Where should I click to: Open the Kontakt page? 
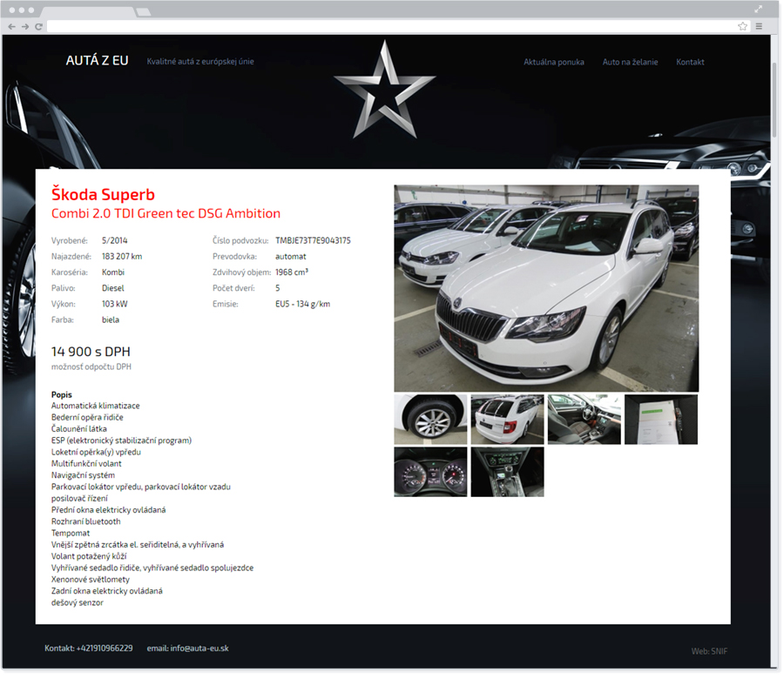(690, 63)
